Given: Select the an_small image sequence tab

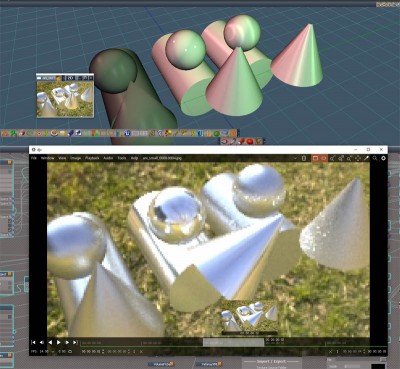Looking at the screenshot, I should coord(162,158).
